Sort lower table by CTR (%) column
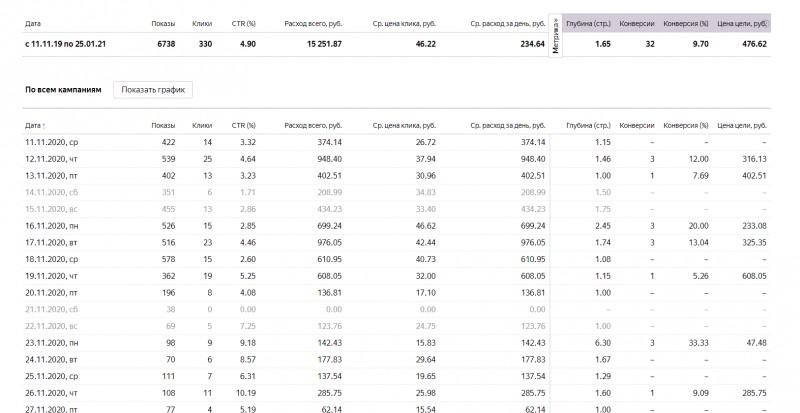Screen dimensions: 800x413 click(x=245, y=125)
